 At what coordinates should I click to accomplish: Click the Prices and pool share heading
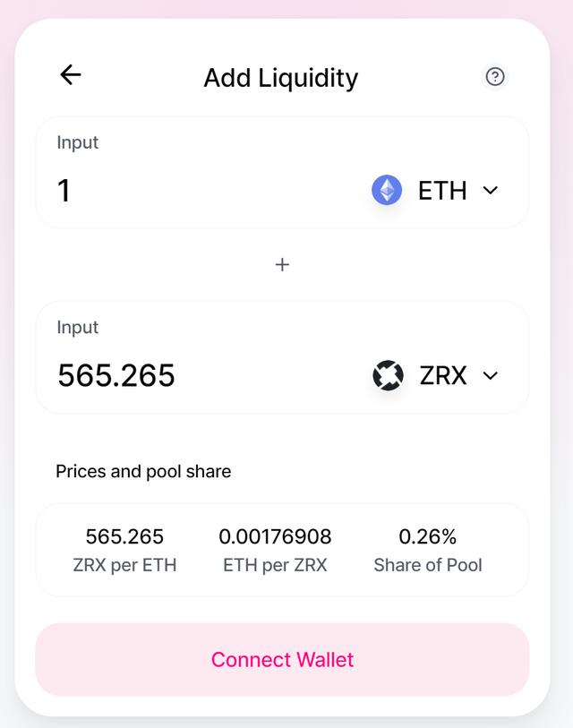coord(143,472)
